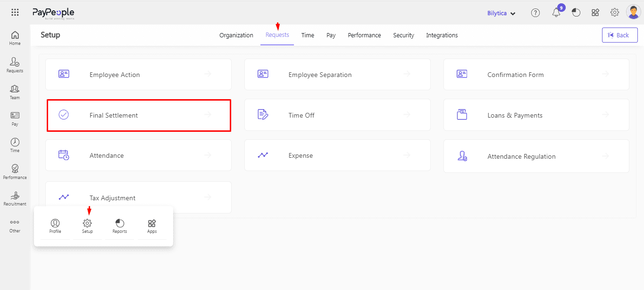Viewport: 644px width, 290px height.
Task: Click the Setup gear in popup menu
Action: pyautogui.click(x=87, y=226)
